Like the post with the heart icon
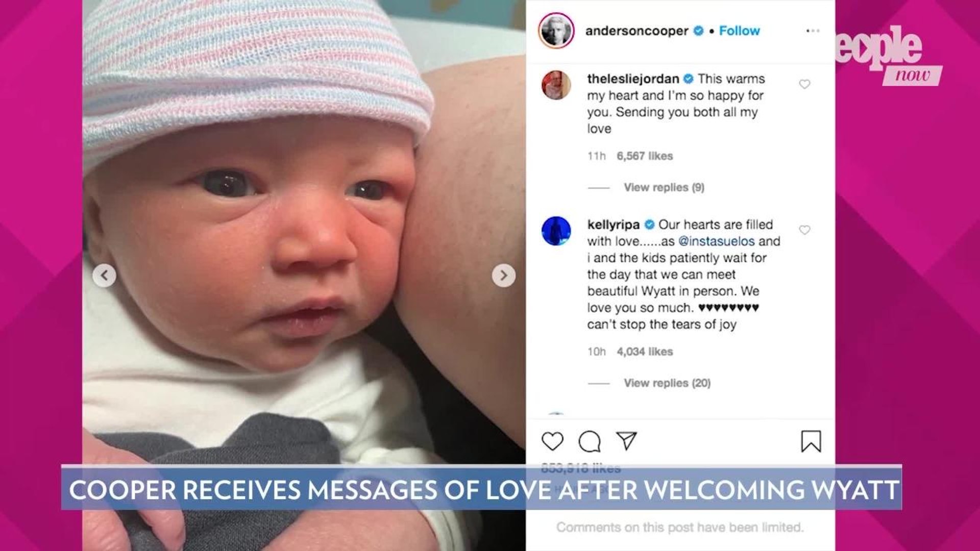Screen dimensions: 980x551 552,441
